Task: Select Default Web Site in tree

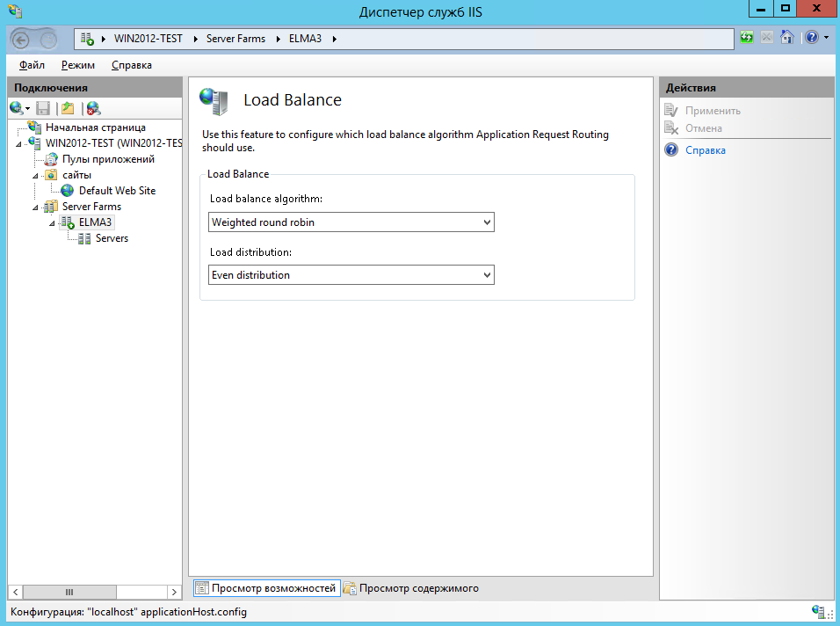Action: pyautogui.click(x=117, y=191)
